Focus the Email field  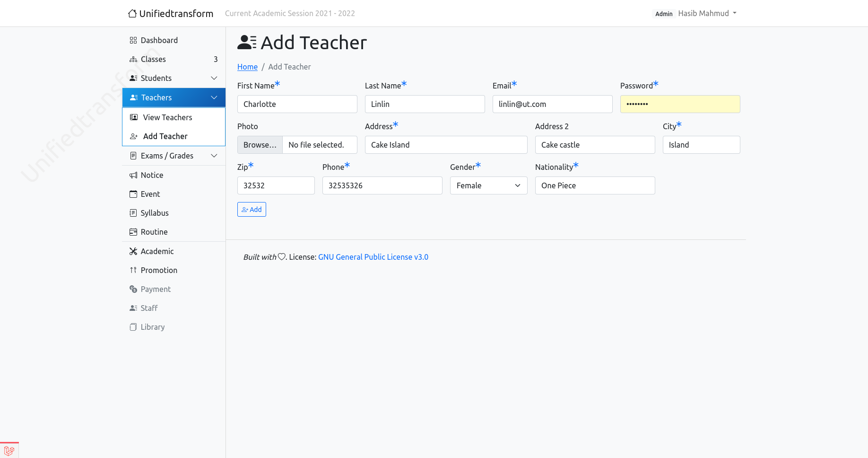553,104
